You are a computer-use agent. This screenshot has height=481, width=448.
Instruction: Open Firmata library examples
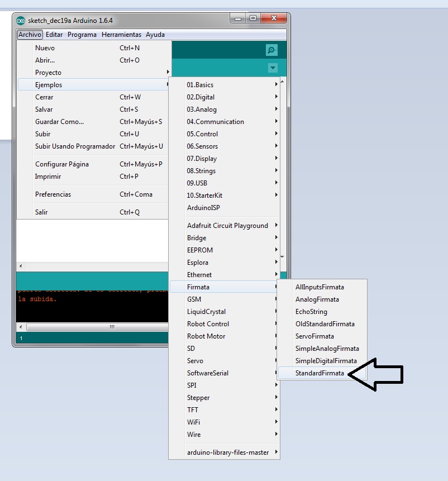coord(224,287)
